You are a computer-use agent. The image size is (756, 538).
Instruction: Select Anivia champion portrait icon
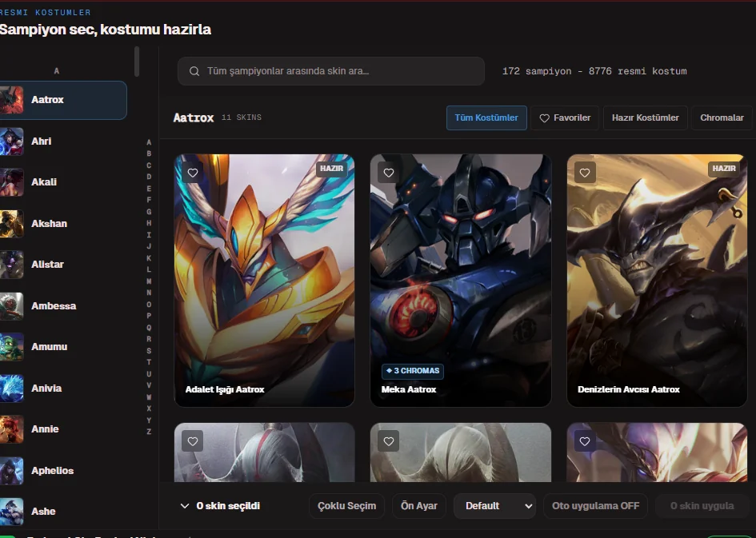click(x=11, y=389)
